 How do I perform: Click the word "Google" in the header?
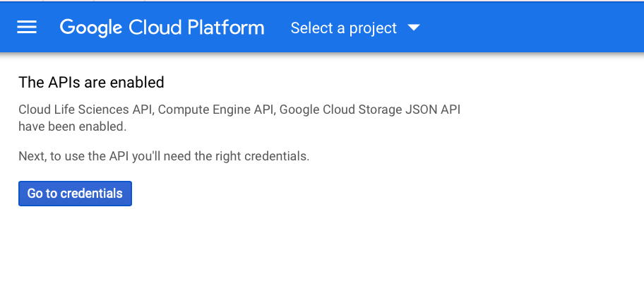click(92, 28)
